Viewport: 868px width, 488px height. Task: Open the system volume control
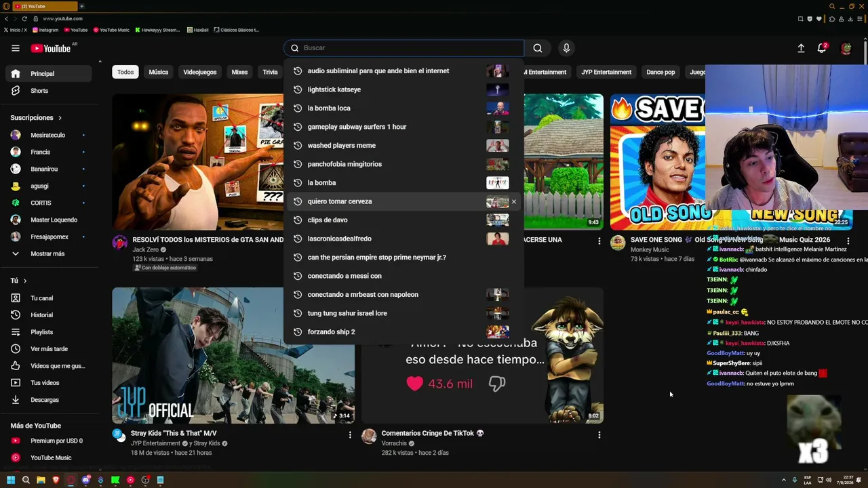tap(829, 481)
